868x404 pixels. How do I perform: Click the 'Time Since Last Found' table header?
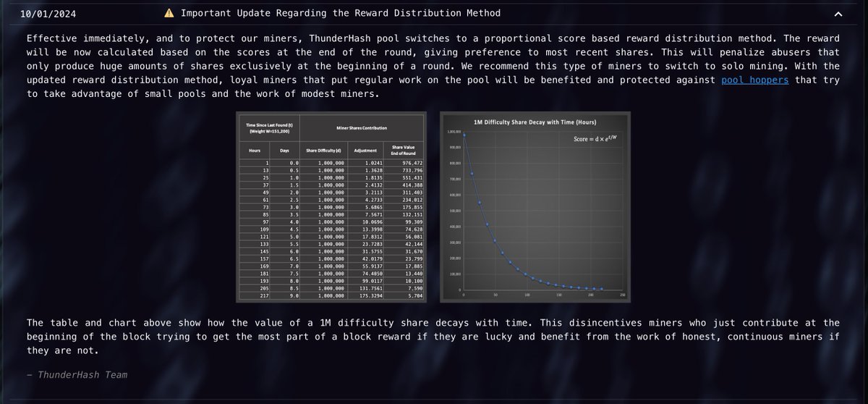270,128
